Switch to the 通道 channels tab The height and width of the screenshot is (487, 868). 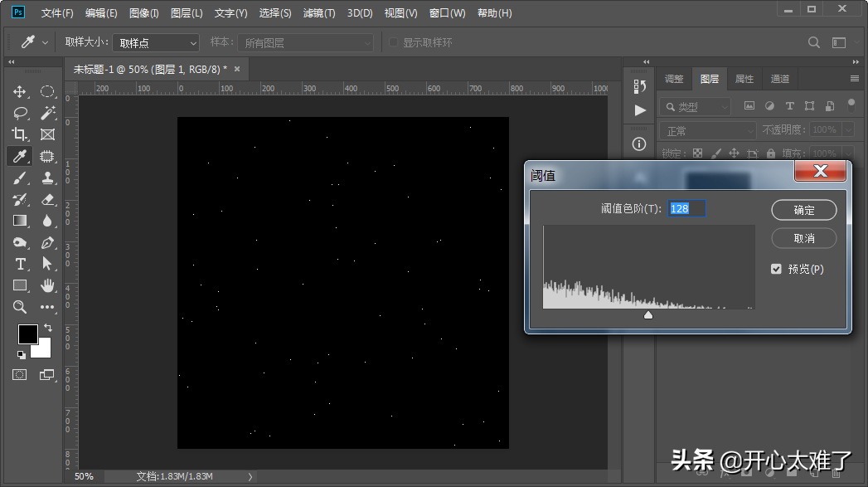(780, 79)
